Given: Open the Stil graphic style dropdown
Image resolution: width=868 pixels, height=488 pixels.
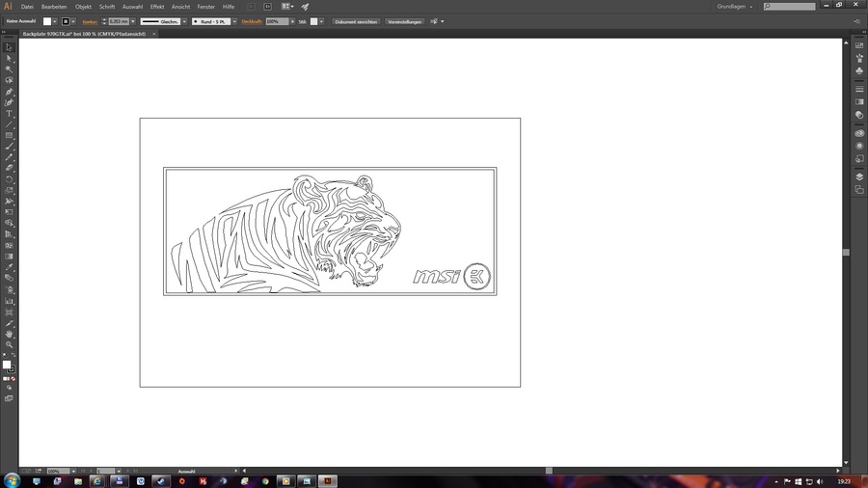Looking at the screenshot, I should 321,21.
